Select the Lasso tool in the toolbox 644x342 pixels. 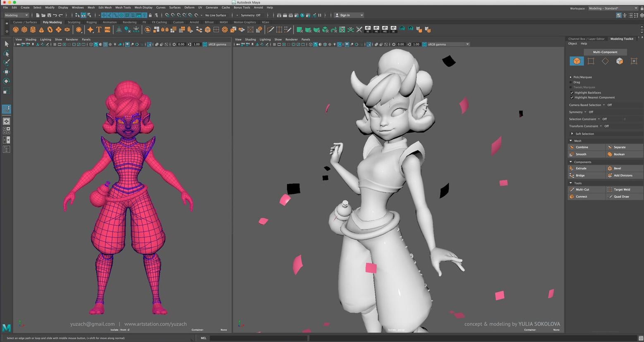pos(6,53)
